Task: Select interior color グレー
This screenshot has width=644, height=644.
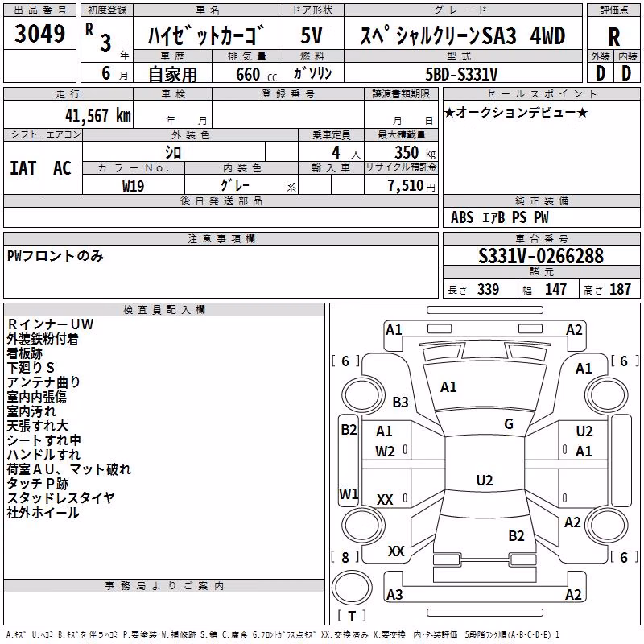Action: coord(235,185)
